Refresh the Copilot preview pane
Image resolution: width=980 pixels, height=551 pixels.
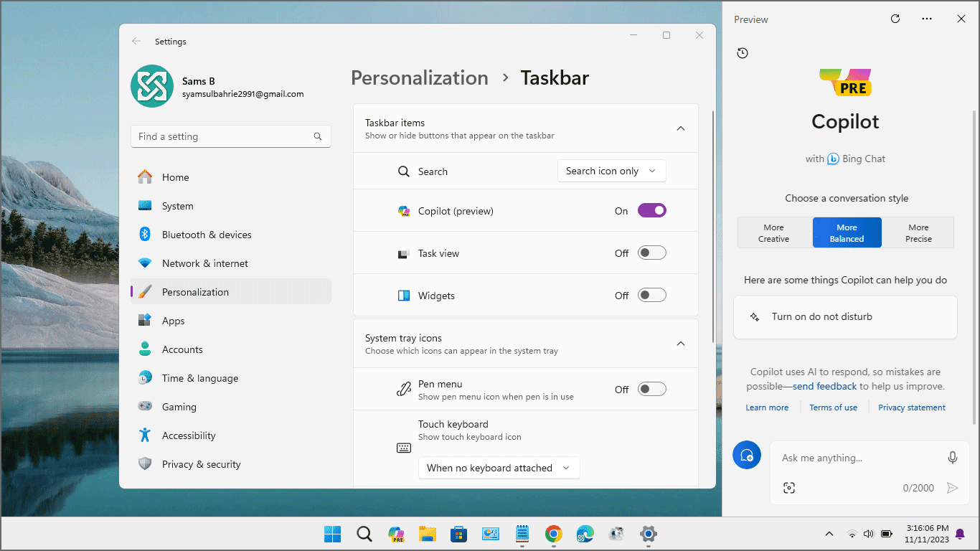pos(895,19)
